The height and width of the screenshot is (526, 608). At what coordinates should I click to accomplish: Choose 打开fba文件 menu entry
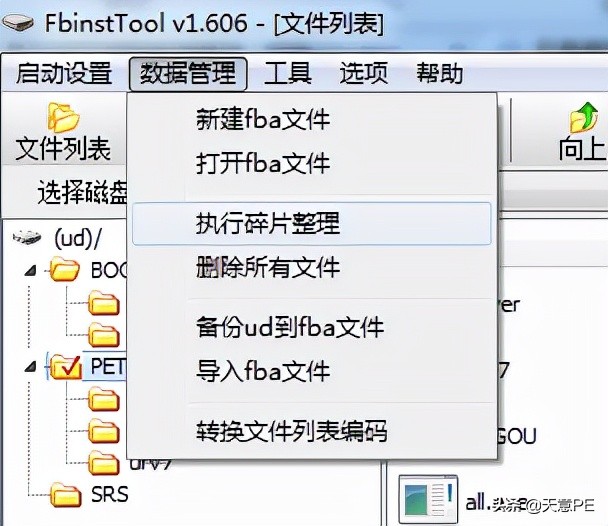point(311,163)
